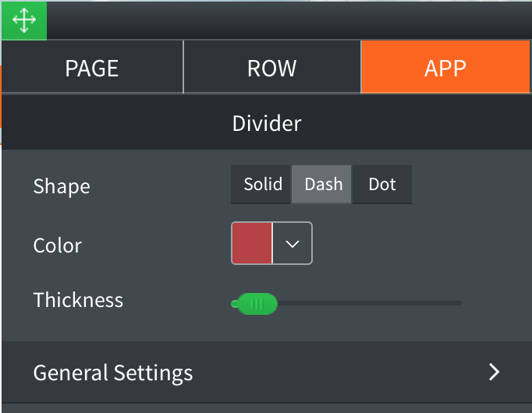This screenshot has width=532, height=413.
Task: Select the APP tab
Action: click(445, 67)
